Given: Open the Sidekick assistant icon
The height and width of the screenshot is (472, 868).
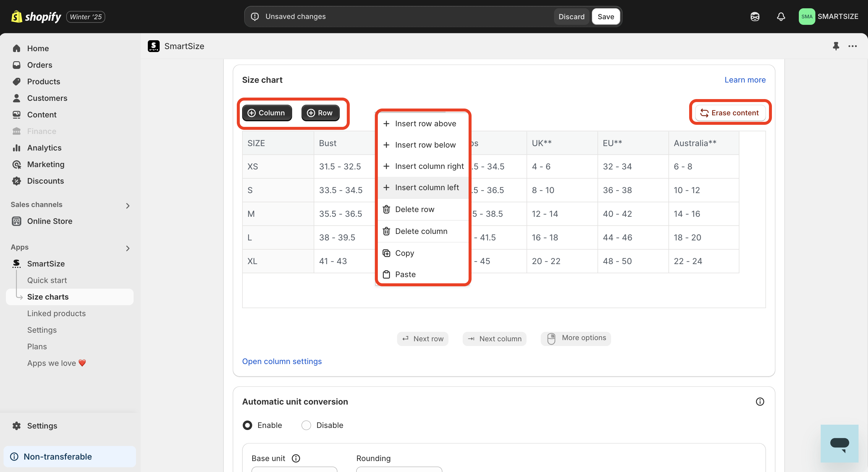Looking at the screenshot, I should (755, 17).
